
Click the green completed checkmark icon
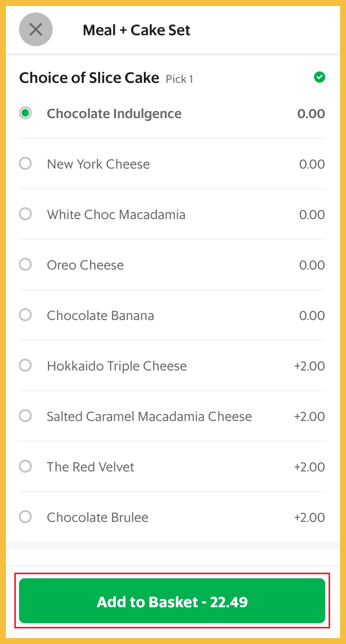pyautogui.click(x=319, y=77)
